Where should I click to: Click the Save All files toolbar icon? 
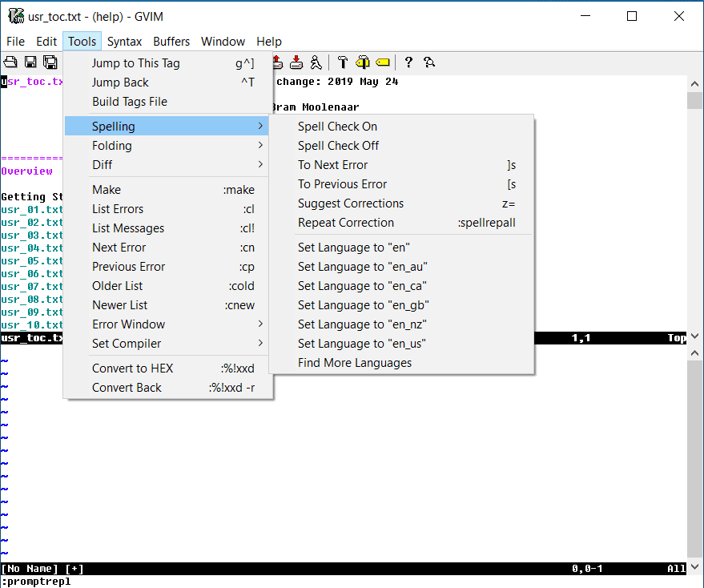(x=50, y=62)
